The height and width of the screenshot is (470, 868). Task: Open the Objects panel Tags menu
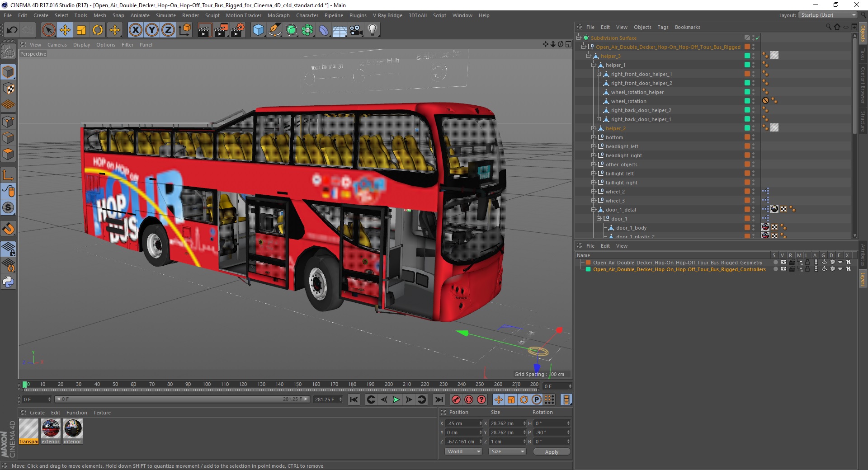(x=663, y=27)
